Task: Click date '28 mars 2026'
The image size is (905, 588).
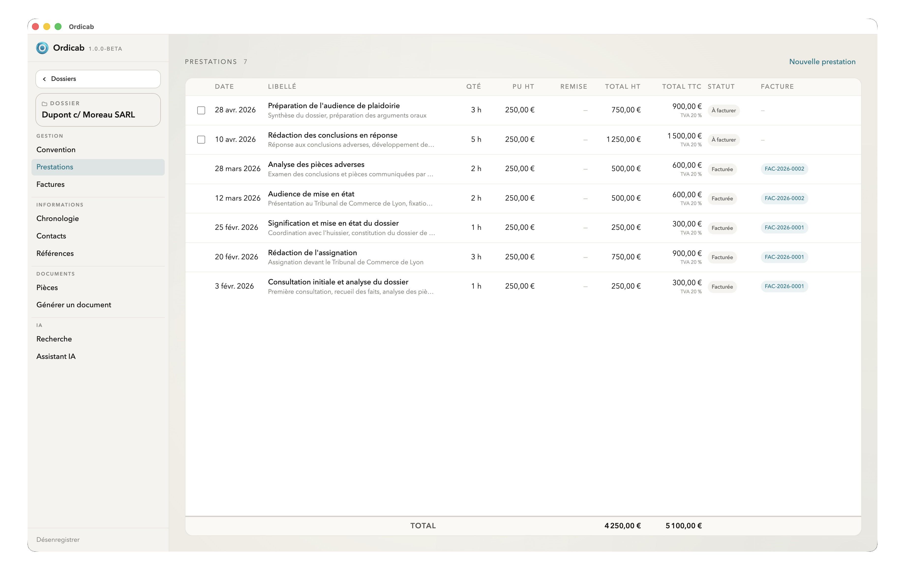Action: tap(237, 169)
